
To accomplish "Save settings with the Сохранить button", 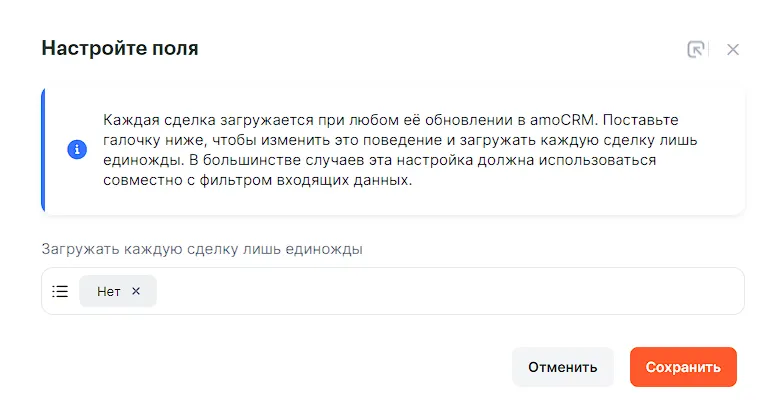I will tap(683, 367).
